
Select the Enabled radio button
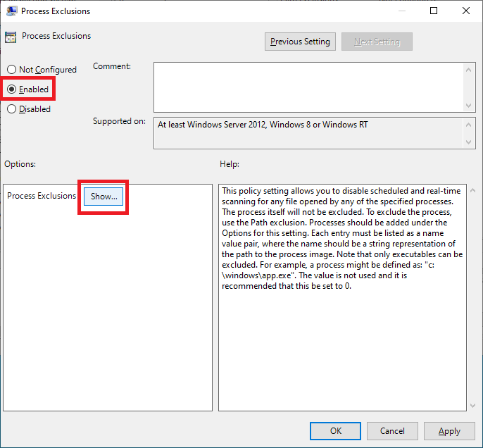click(x=12, y=89)
